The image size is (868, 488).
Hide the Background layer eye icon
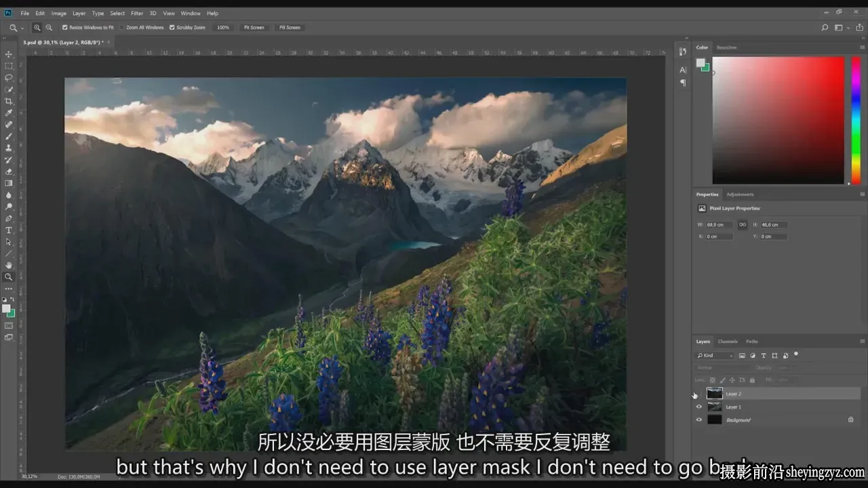click(x=699, y=420)
